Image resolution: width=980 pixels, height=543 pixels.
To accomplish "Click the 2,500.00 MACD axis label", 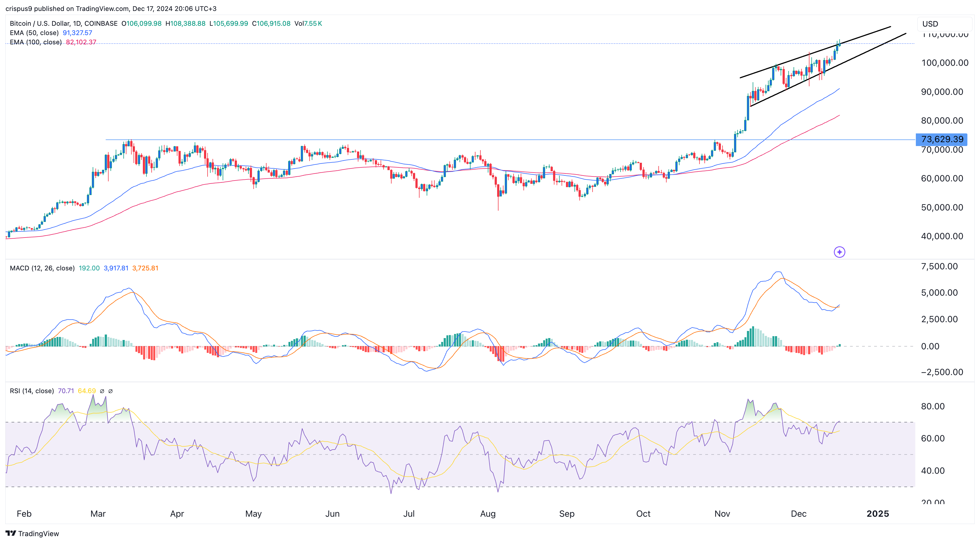I will (x=940, y=319).
